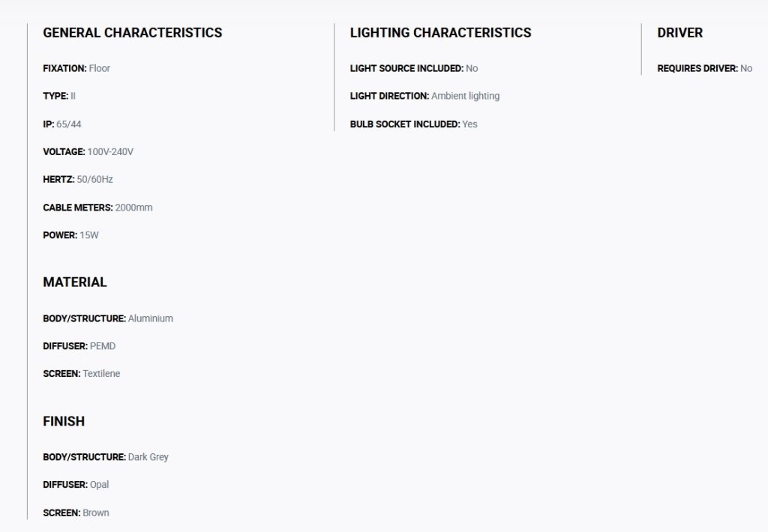Click the Hertz 50/60Hz entry
This screenshot has width=768, height=532.
(x=78, y=180)
